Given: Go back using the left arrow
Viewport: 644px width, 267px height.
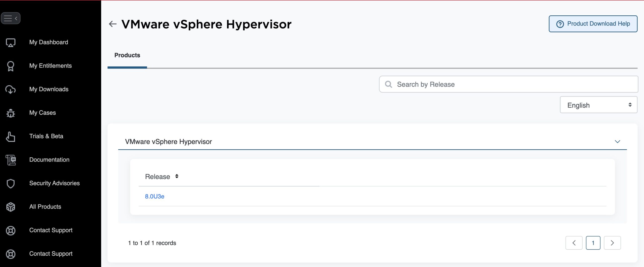Looking at the screenshot, I should 112,24.
